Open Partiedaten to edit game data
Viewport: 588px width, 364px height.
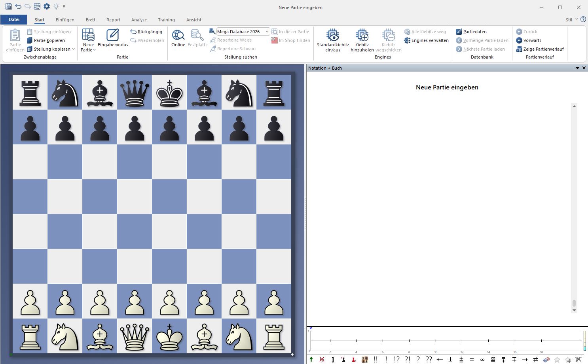coord(471,32)
